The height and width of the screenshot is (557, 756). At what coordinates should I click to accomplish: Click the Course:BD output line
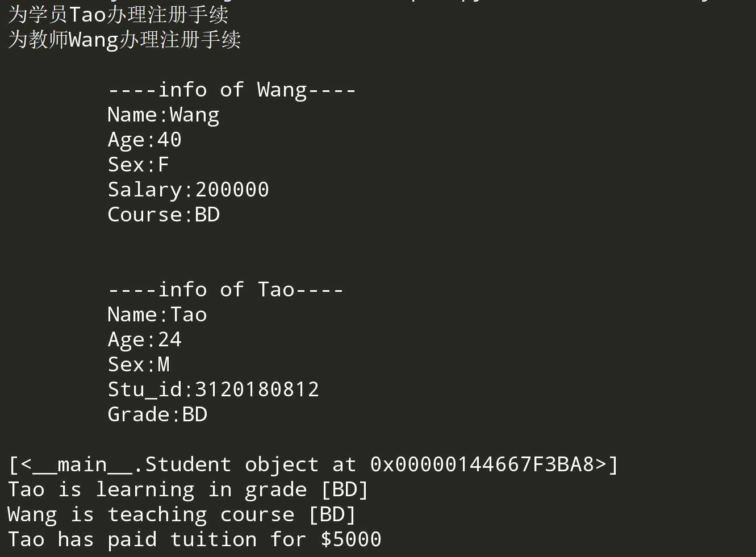pyautogui.click(x=164, y=215)
